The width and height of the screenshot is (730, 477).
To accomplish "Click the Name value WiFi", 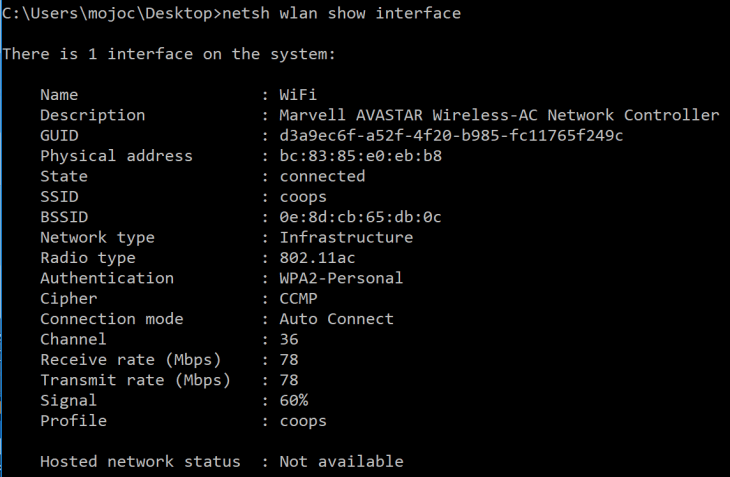I will [298, 95].
